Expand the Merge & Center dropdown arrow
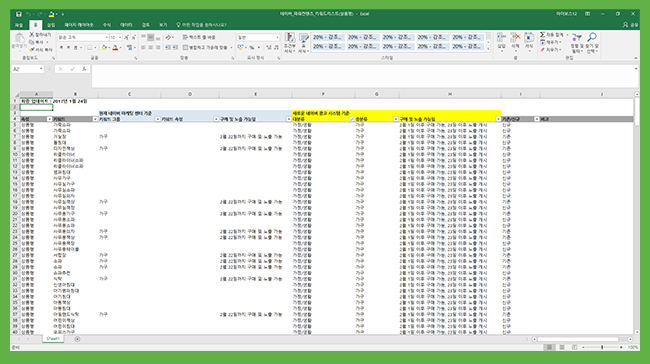The image size is (650, 364). click(x=231, y=48)
